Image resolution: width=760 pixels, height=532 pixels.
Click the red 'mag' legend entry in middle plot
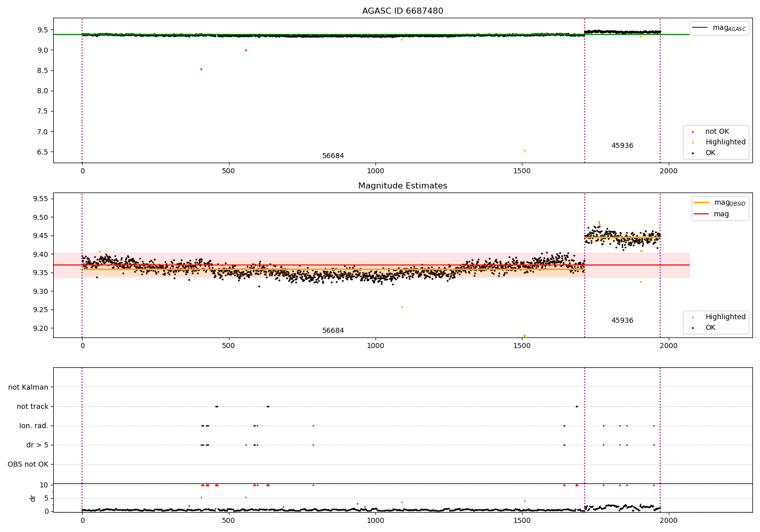pyautogui.click(x=711, y=214)
